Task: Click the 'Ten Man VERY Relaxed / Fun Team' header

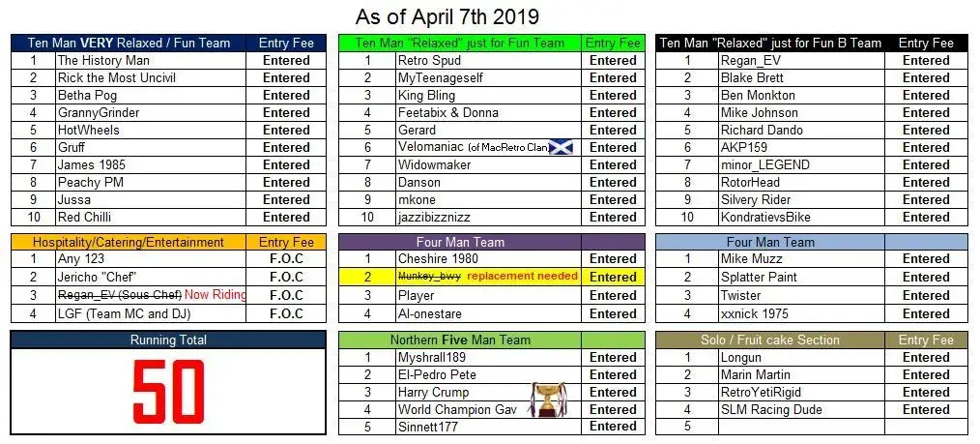Action: (x=129, y=44)
